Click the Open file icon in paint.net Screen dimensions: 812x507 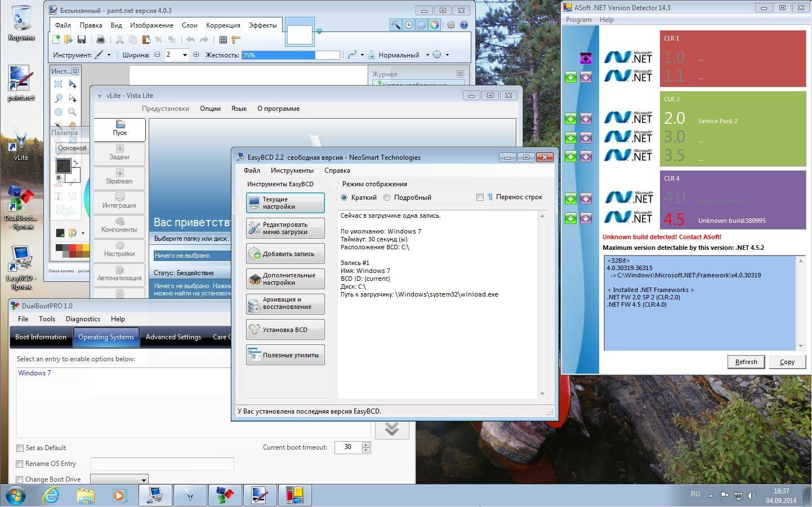click(68, 39)
